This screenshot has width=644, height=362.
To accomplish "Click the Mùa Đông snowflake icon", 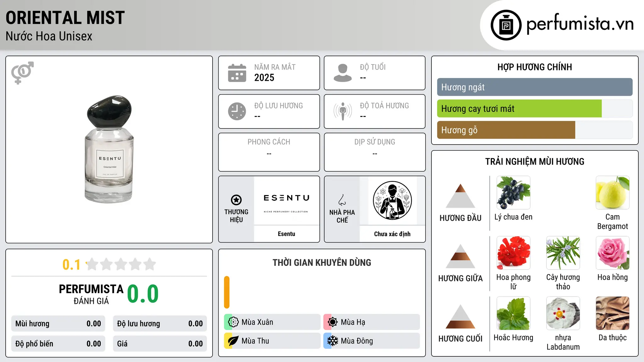I will click(x=332, y=341).
